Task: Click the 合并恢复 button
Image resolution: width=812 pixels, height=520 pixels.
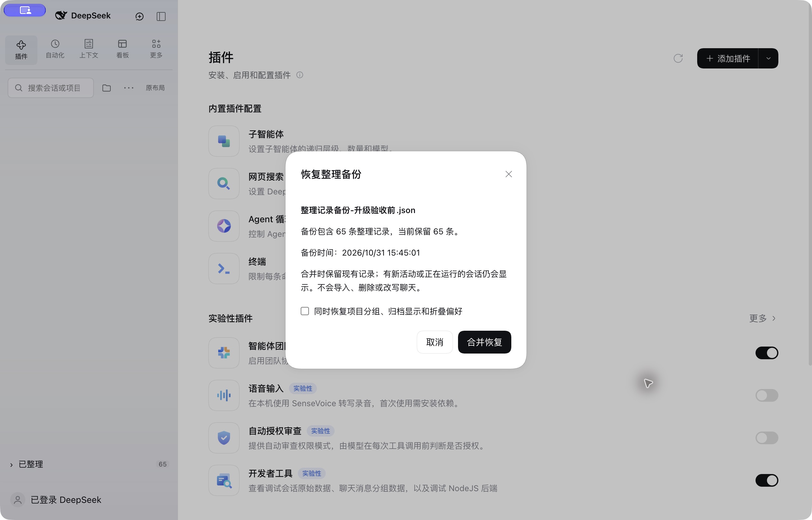Action: [484, 342]
